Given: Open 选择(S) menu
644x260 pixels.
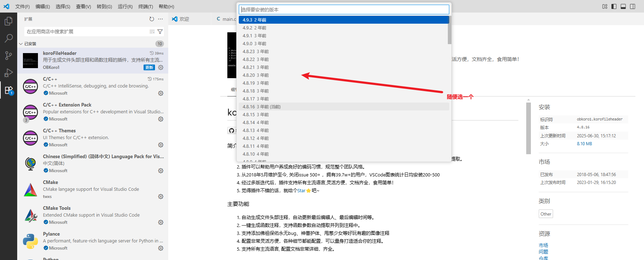Looking at the screenshot, I should (63, 6).
